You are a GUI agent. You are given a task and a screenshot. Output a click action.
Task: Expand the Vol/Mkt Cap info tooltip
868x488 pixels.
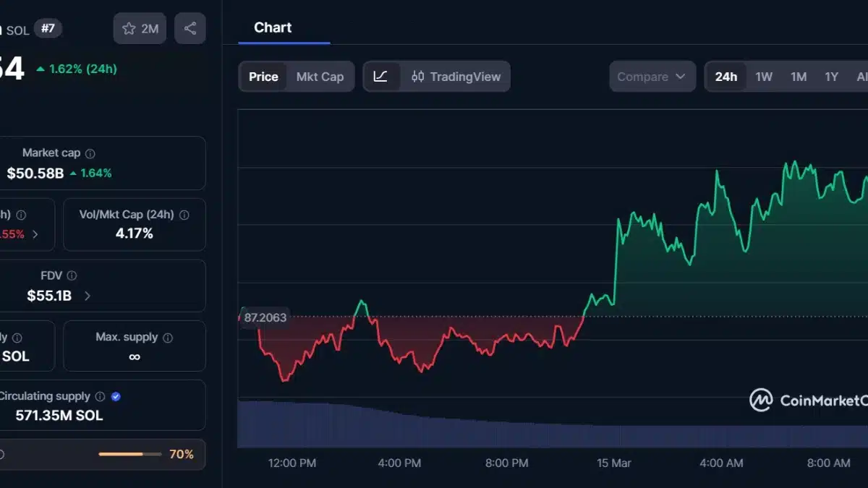[184, 214]
